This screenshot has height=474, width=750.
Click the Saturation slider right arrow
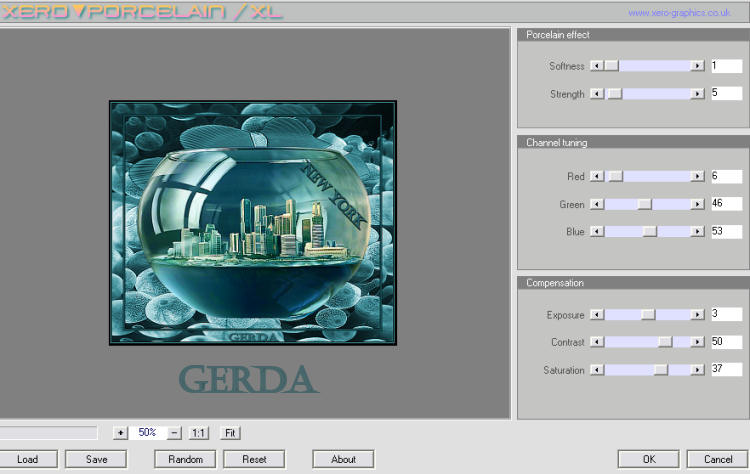[x=698, y=370]
